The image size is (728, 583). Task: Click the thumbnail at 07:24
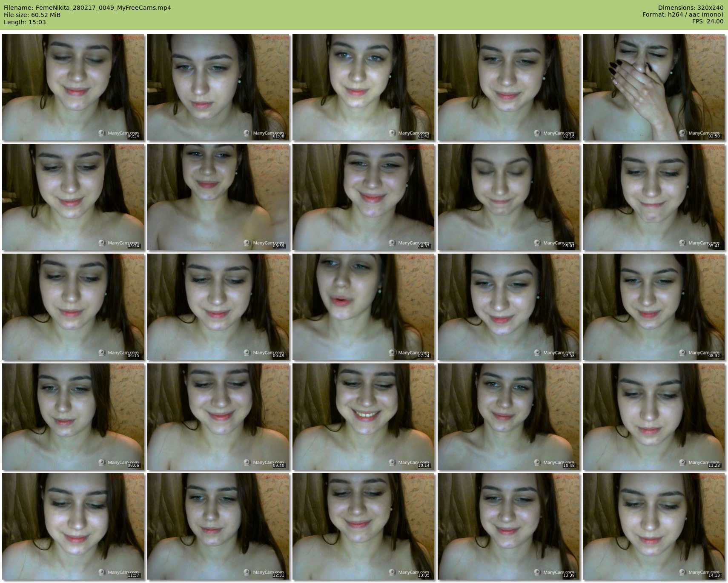point(364,307)
